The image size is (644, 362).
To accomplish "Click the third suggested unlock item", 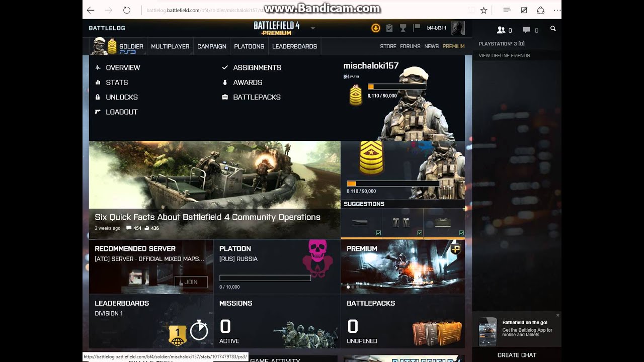I will 444,222.
